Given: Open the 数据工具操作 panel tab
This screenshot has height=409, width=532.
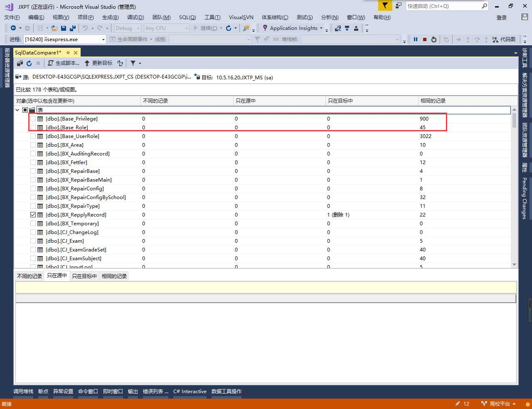Looking at the screenshot, I should pos(227,392).
